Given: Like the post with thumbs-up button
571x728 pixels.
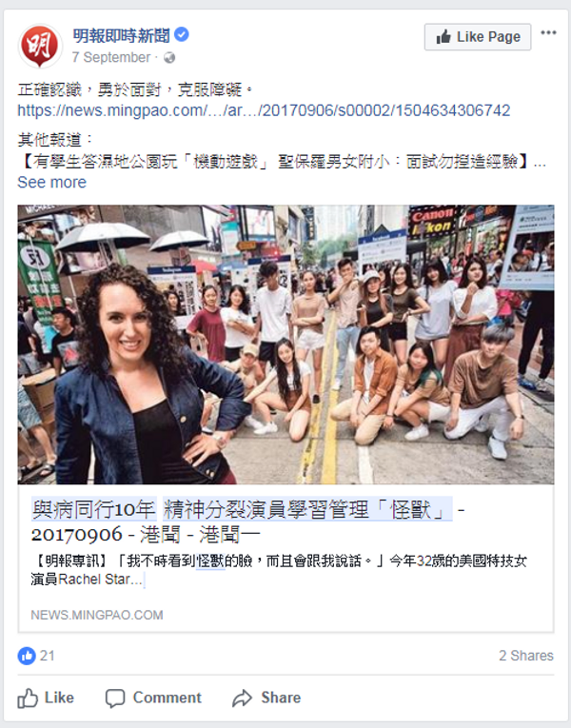Looking at the screenshot, I should (46, 698).
